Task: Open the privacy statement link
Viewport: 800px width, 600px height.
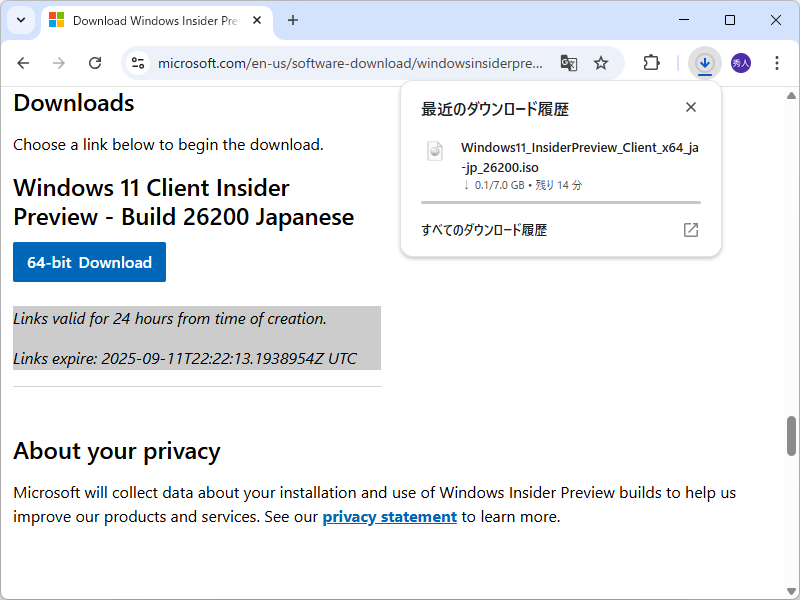Action: (x=389, y=516)
